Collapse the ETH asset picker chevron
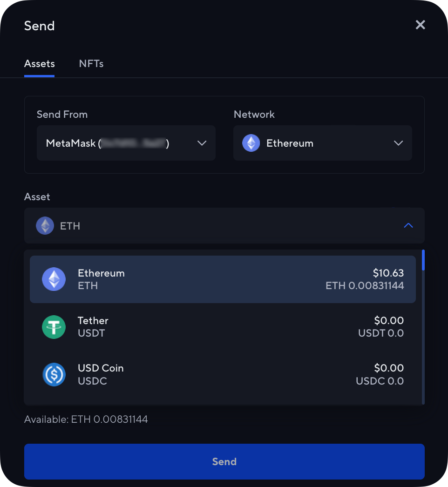 pyautogui.click(x=408, y=225)
